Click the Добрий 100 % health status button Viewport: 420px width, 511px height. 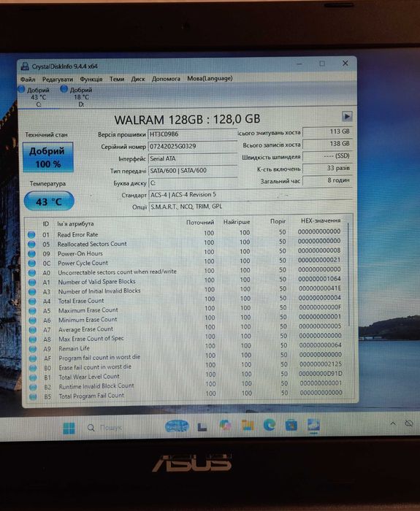[48, 157]
